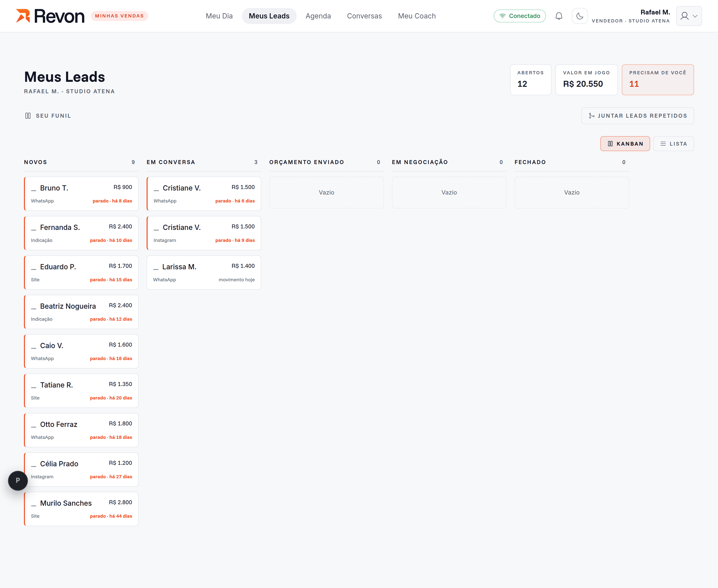Click the Minhas Vendas badge
Image resolution: width=718 pixels, height=588 pixels.
click(x=119, y=16)
